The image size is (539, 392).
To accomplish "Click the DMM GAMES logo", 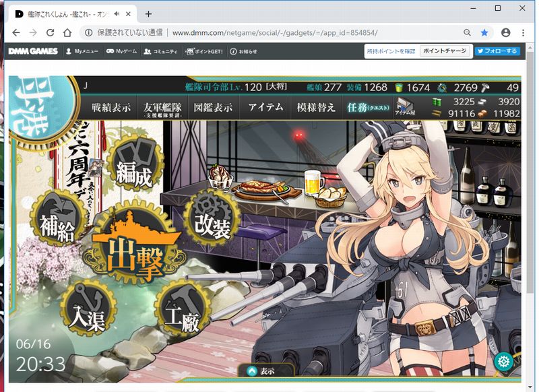I will (x=33, y=51).
